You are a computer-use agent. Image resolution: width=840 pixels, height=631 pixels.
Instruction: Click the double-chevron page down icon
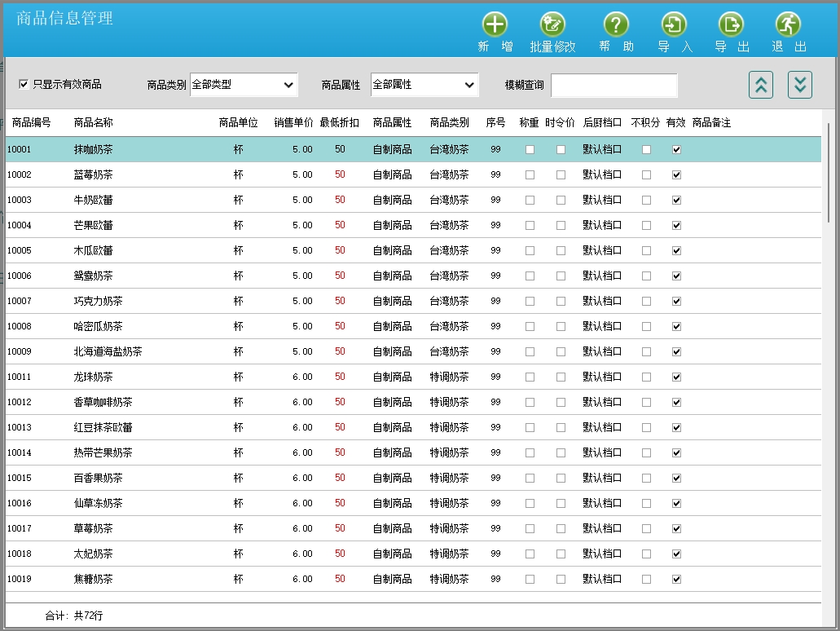[x=799, y=85]
